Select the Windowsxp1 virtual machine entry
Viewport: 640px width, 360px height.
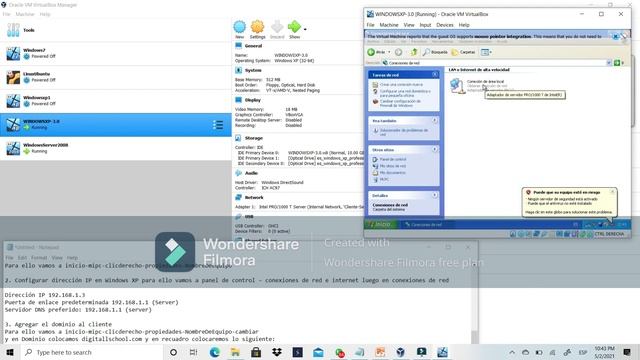116,101
